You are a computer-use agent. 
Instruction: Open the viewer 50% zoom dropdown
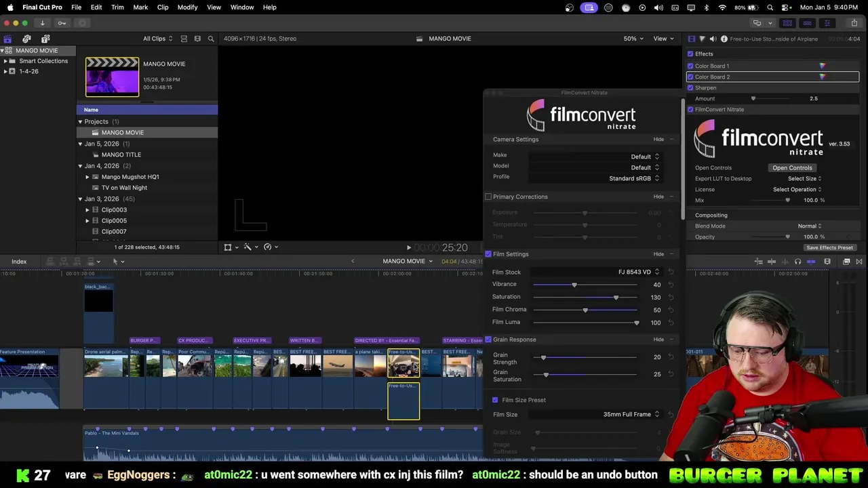pos(634,39)
